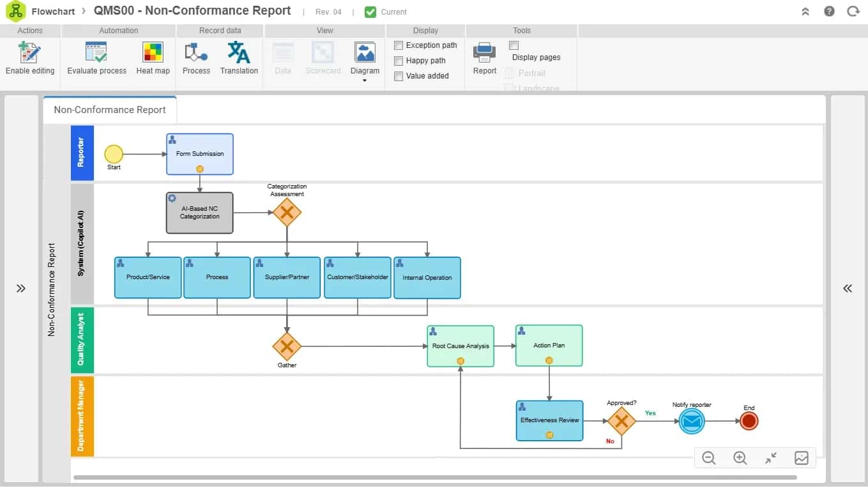This screenshot has width=868, height=488.
Task: Enable the Happy path checkbox
Action: pos(399,61)
